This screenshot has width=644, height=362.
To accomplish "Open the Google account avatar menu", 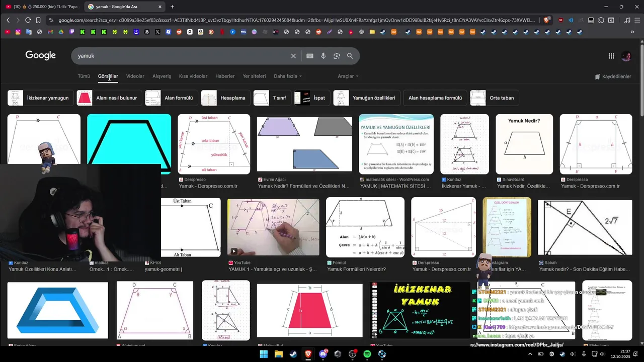I will (626, 56).
